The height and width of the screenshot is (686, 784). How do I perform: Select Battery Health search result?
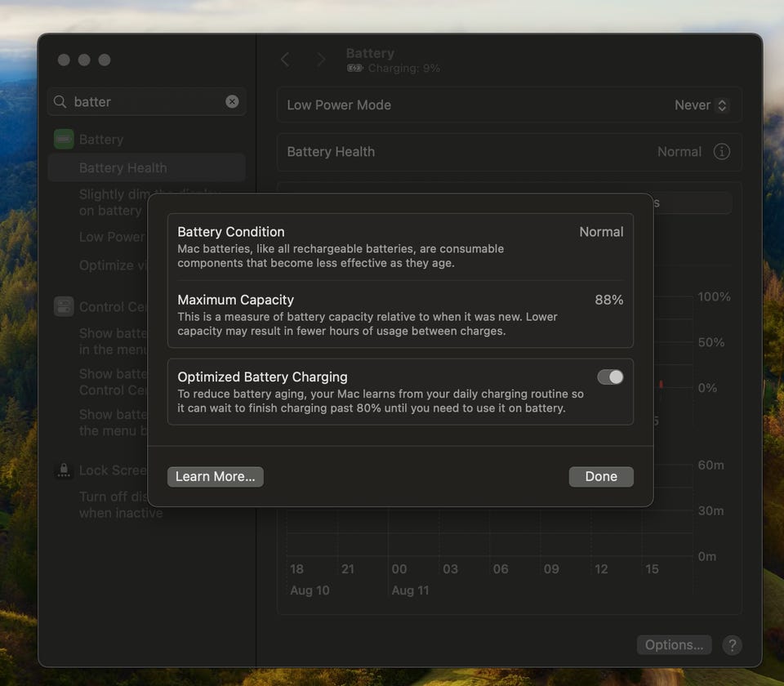pos(147,167)
